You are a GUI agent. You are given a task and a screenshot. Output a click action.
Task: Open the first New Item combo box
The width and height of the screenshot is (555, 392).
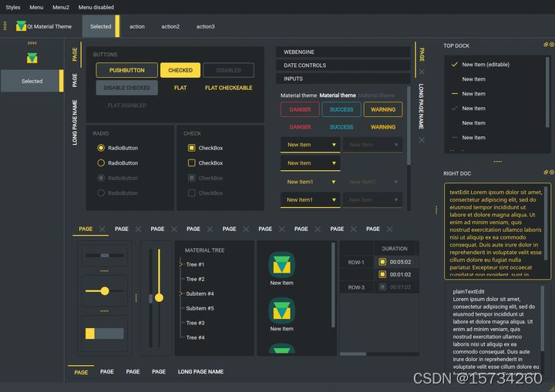pos(310,145)
